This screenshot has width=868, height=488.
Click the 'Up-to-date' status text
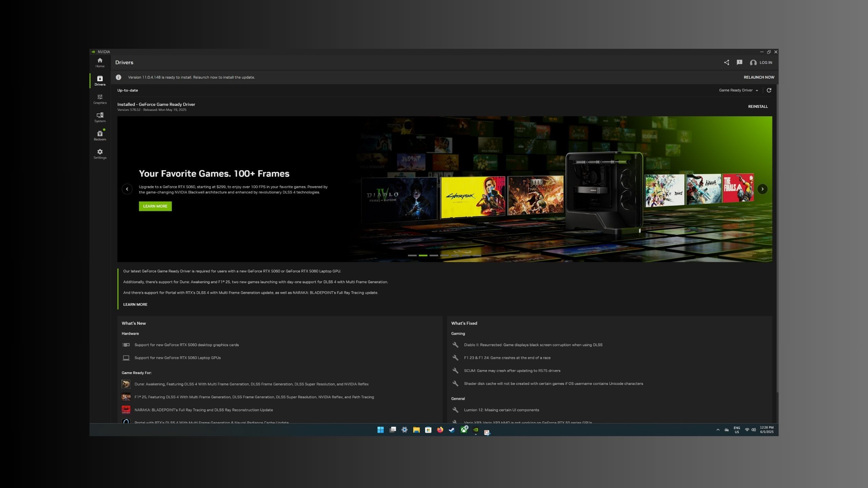(x=127, y=90)
